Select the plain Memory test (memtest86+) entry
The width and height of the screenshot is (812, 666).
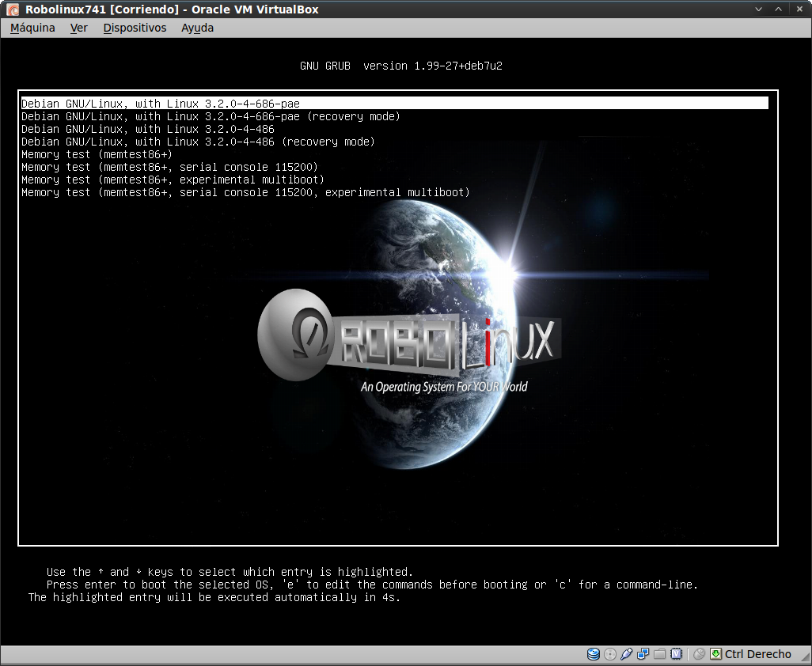[97, 154]
